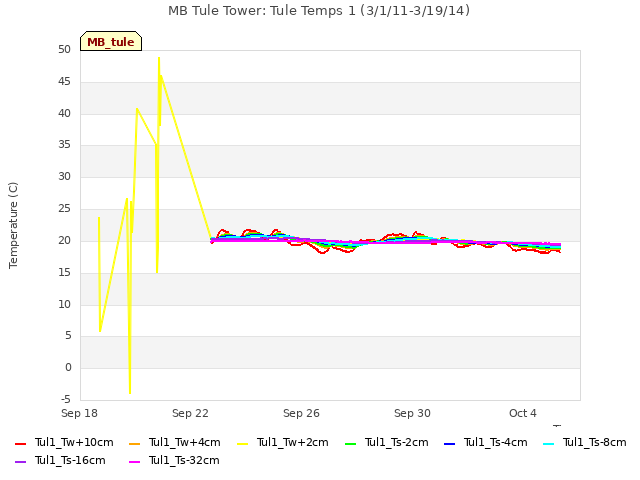Toggle the Tul1_Ts-2cm legend entry
Viewport: 640px width, 480px height.
(x=387, y=442)
